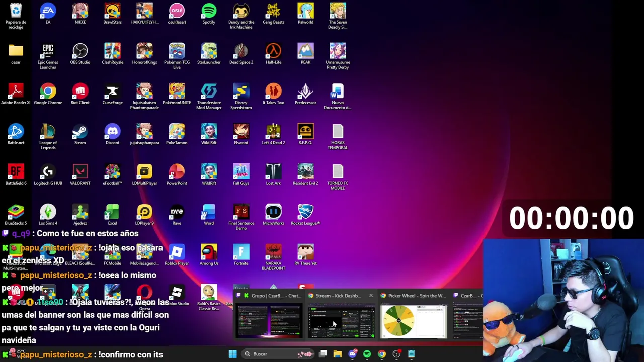Select the Google Chrome desktop shortcut
The image size is (644, 362).
(x=48, y=94)
